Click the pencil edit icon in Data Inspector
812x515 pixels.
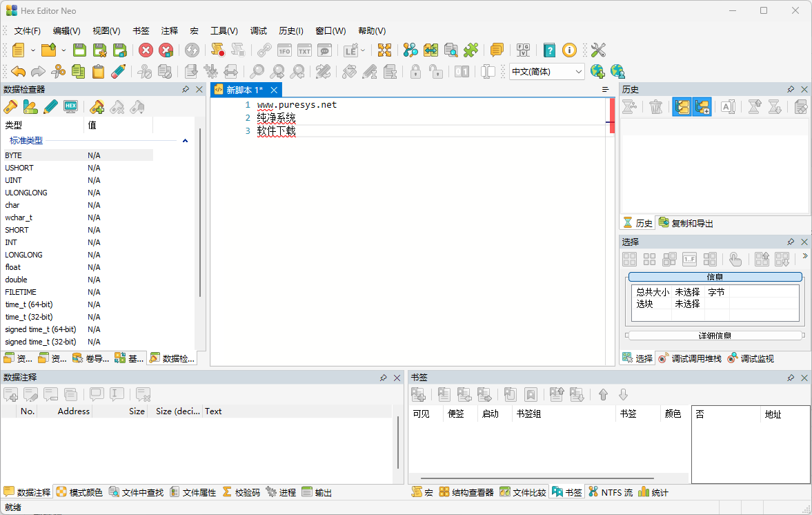coord(50,107)
